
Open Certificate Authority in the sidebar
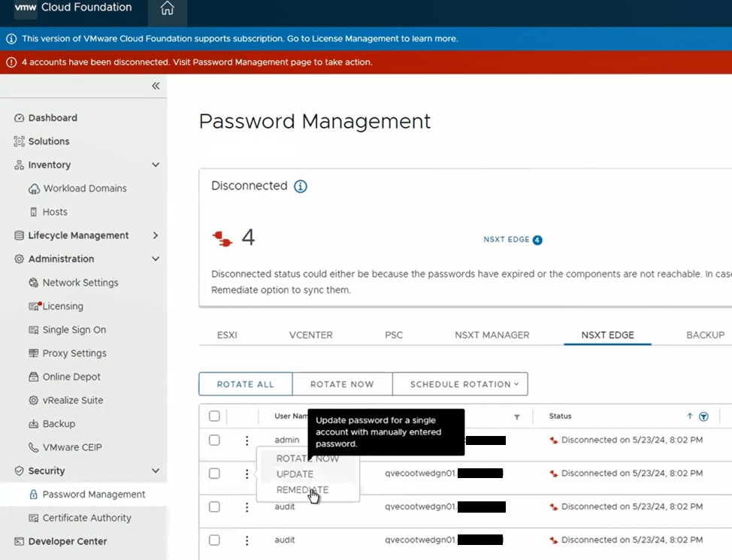click(86, 518)
